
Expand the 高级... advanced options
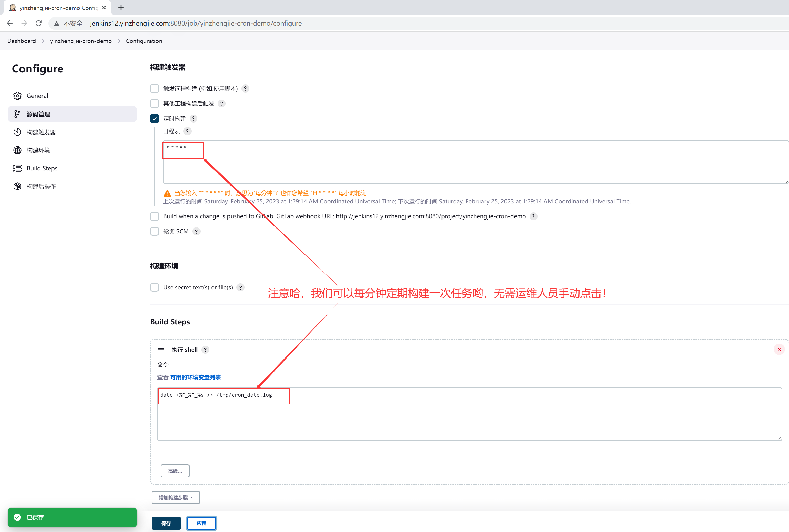pyautogui.click(x=175, y=471)
